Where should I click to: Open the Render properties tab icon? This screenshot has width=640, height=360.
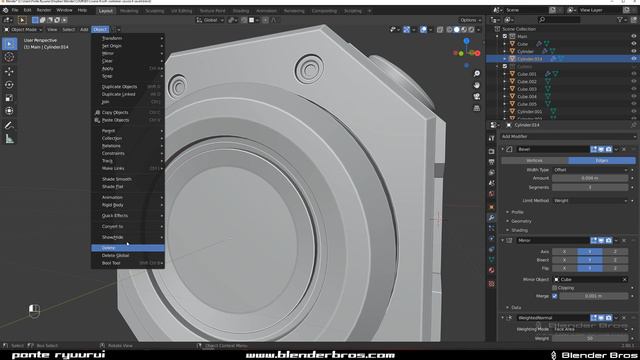(491, 151)
